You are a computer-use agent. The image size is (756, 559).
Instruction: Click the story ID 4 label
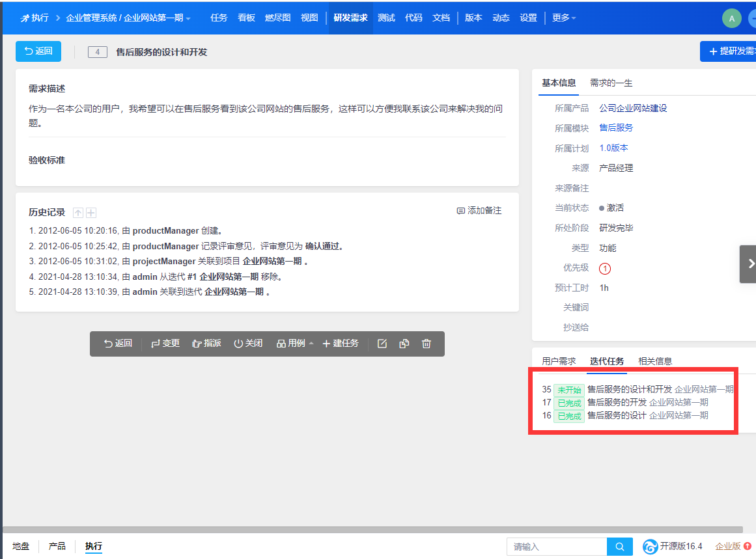point(98,52)
